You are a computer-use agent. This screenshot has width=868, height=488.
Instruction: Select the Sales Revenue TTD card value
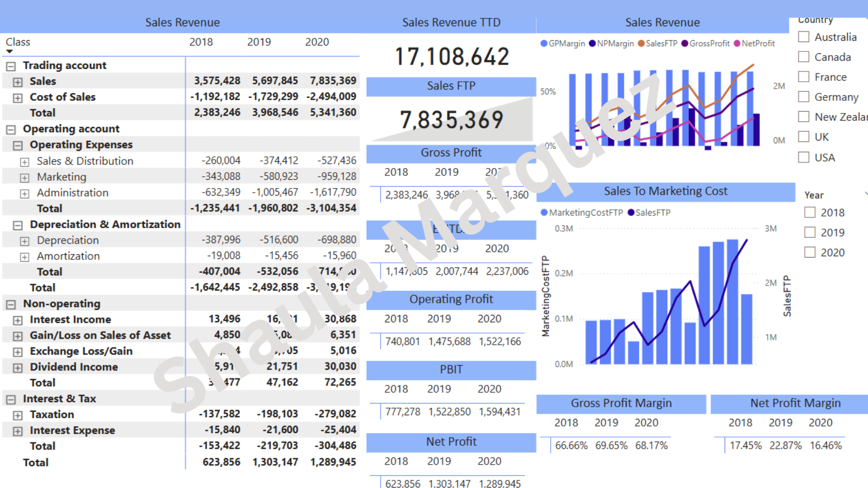[x=452, y=56]
